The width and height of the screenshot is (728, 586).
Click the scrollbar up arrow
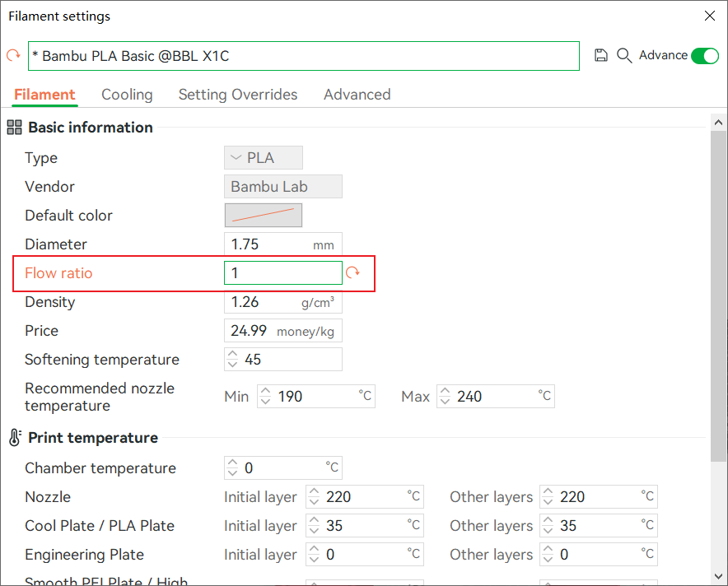tap(719, 123)
